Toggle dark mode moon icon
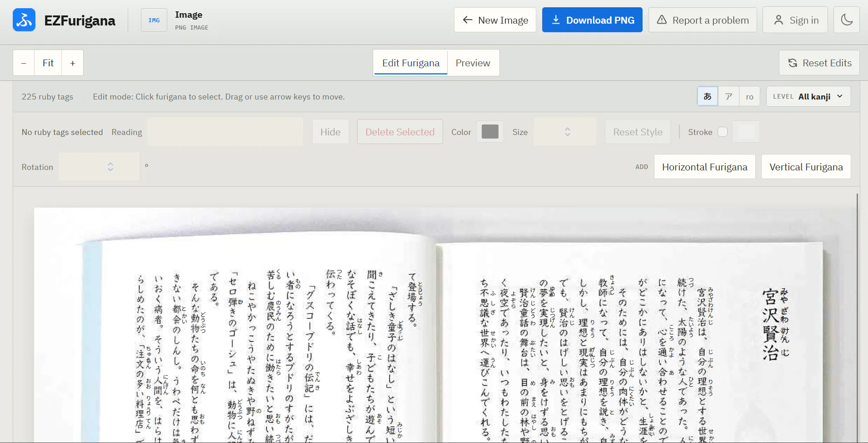Viewport: 868px width, 443px height. (x=846, y=20)
